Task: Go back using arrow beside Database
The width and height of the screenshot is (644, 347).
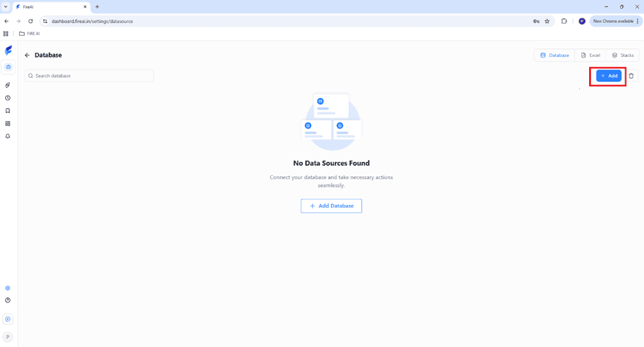Action: 27,56
